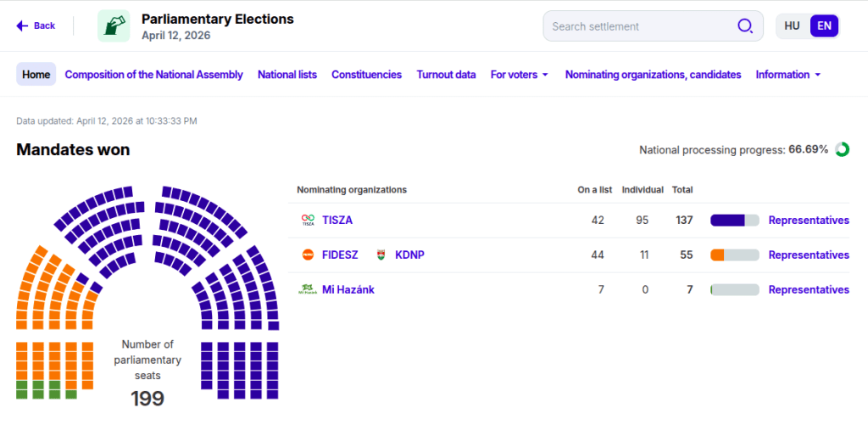Click the TISZA seat share progress bar
The image size is (868, 425).
(x=734, y=221)
